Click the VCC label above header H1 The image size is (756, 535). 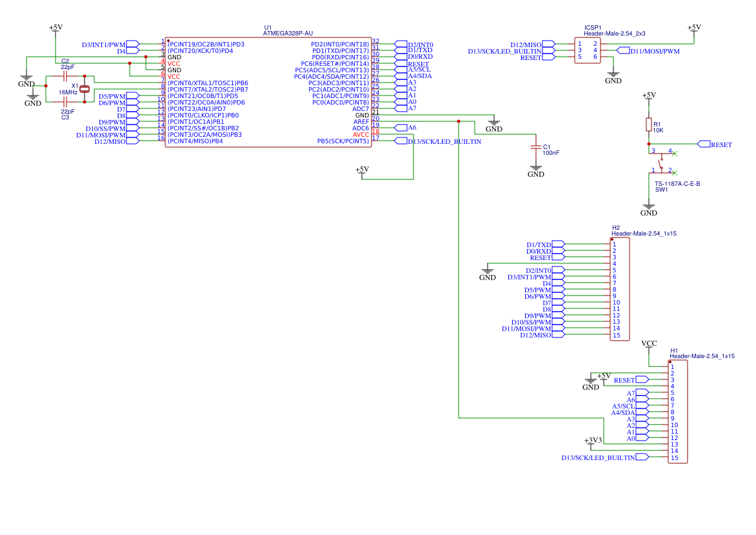[649, 343]
